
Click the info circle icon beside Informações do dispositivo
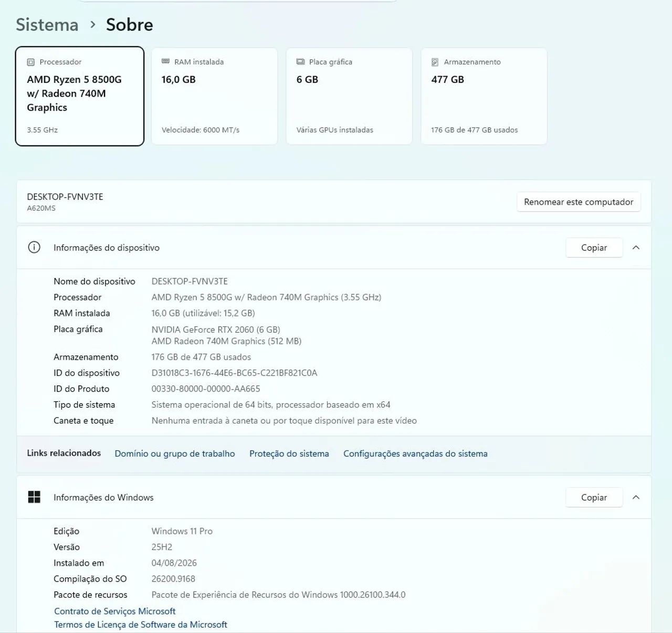[x=34, y=247]
